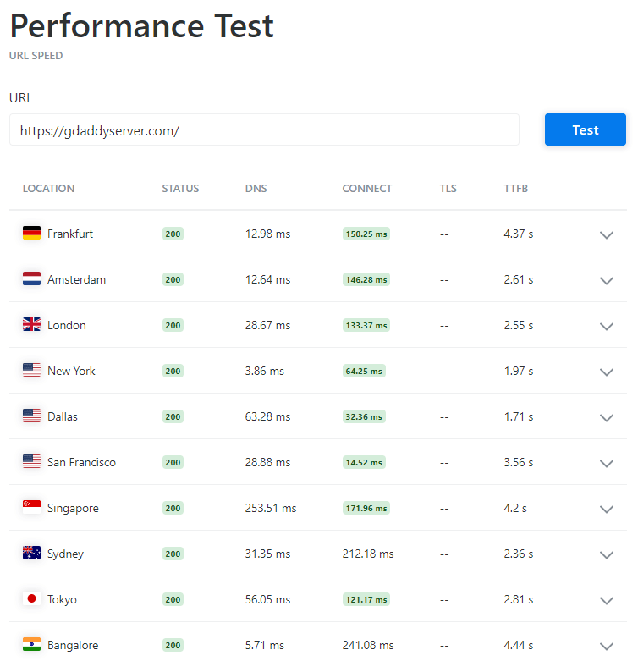Expand the New York result details

[606, 372]
